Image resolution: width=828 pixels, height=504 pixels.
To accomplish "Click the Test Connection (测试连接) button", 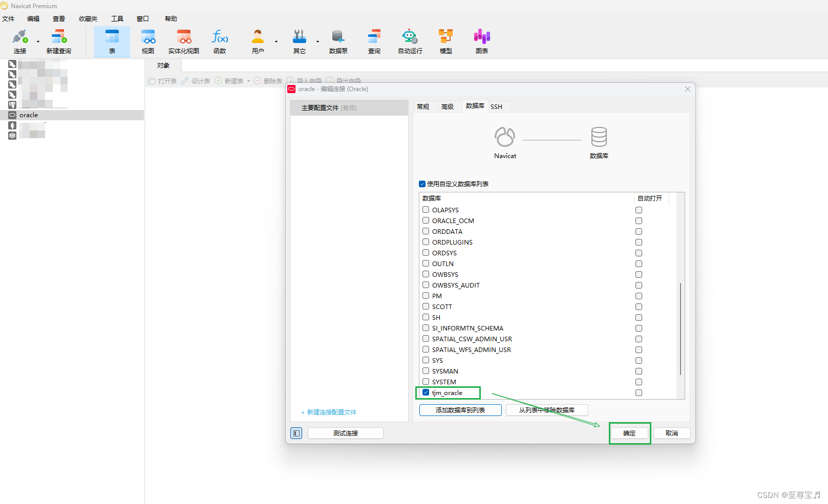I will coord(346,433).
